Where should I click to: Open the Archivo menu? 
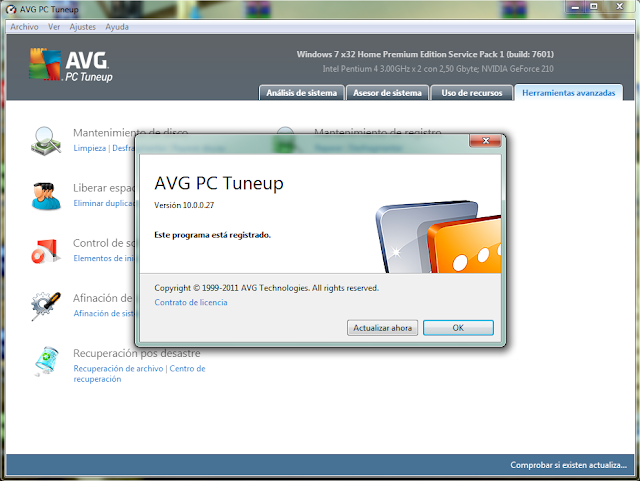tap(24, 27)
